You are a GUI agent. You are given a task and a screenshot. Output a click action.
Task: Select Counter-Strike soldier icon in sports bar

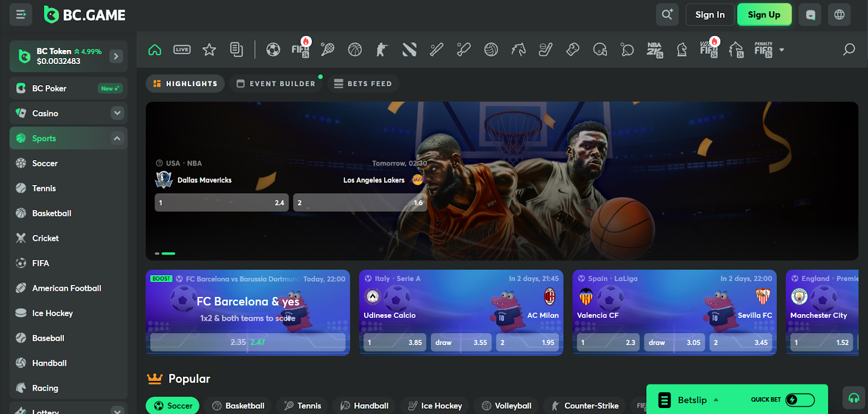tap(382, 50)
